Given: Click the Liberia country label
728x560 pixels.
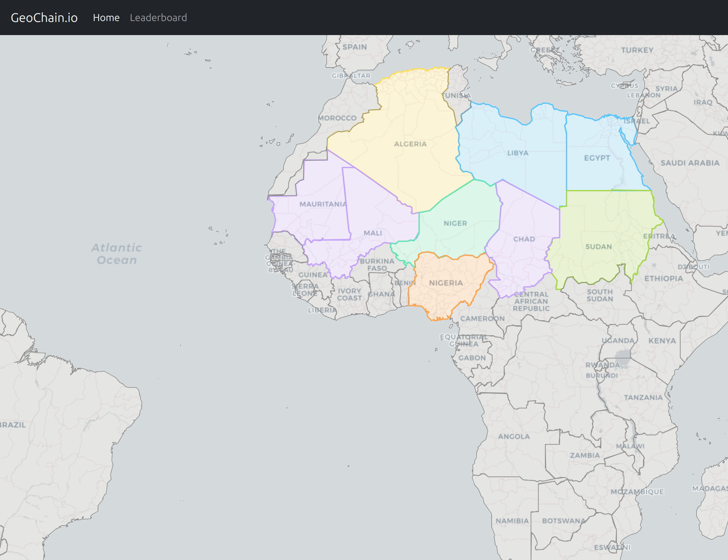Looking at the screenshot, I should [x=322, y=310].
